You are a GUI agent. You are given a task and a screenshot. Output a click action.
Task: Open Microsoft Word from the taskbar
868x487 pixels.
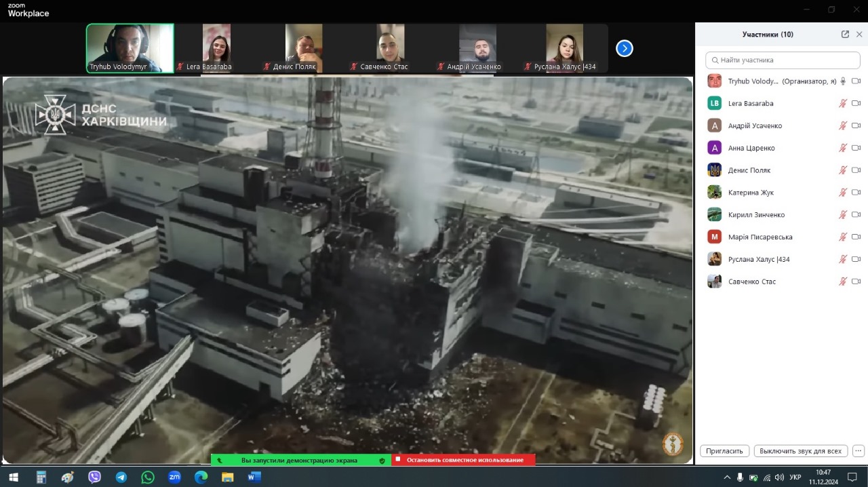pos(254,478)
